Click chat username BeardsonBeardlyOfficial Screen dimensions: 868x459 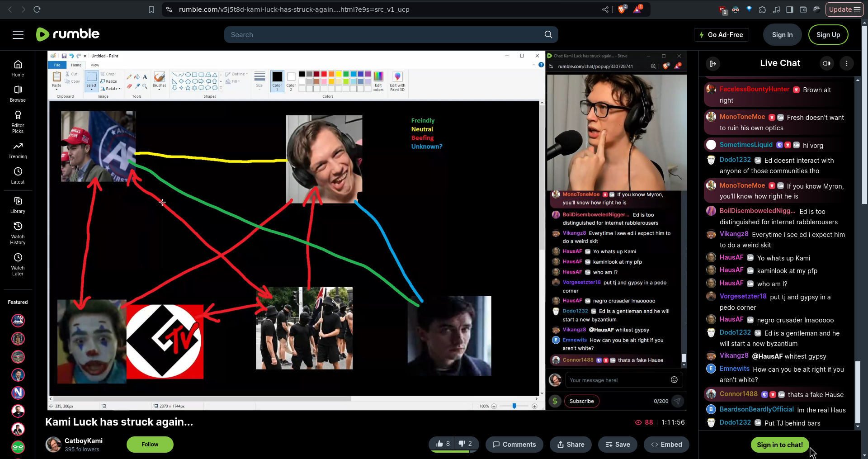click(757, 409)
